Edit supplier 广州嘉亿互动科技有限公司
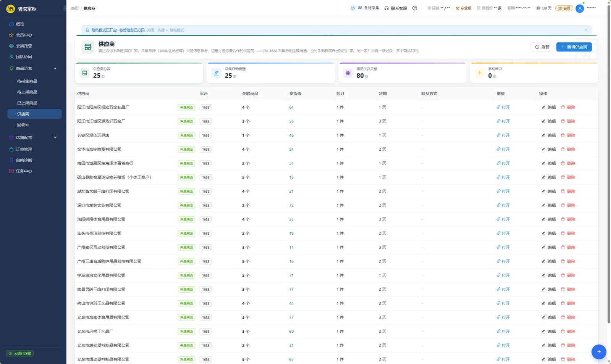 549,247
